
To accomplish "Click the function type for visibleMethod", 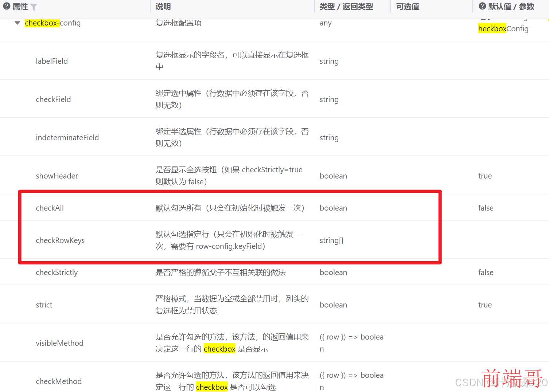I will (351, 343).
